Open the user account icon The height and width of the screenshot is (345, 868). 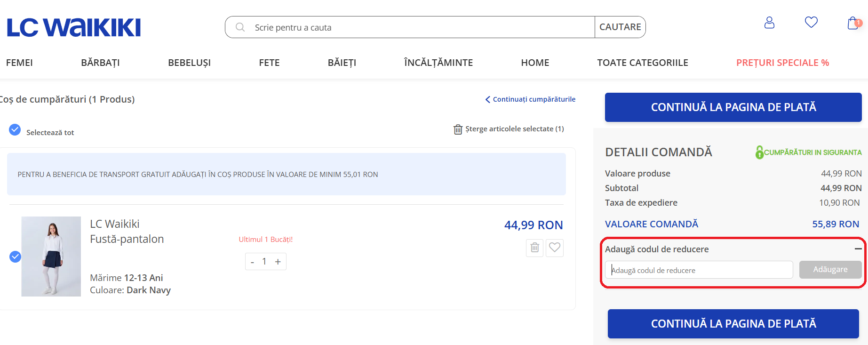(x=769, y=23)
